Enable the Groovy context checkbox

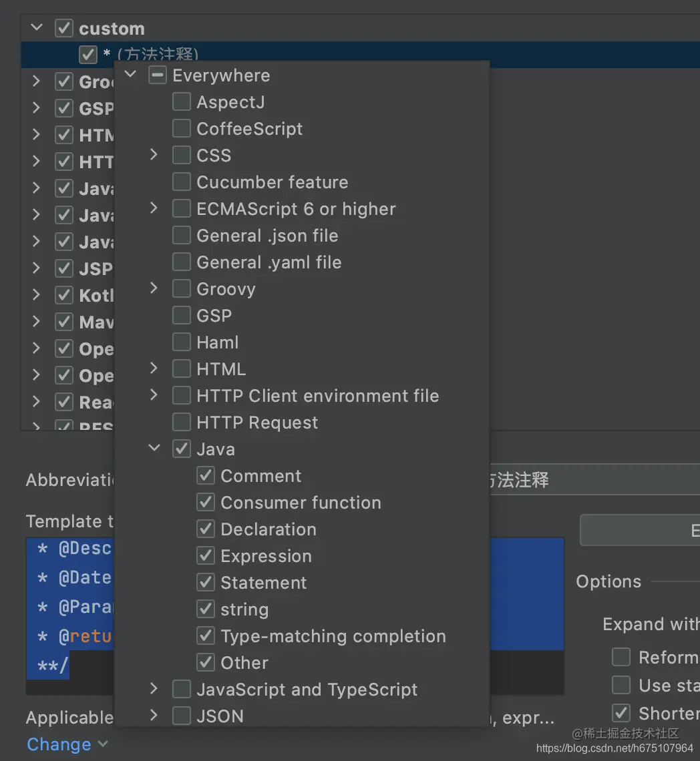[x=182, y=289]
